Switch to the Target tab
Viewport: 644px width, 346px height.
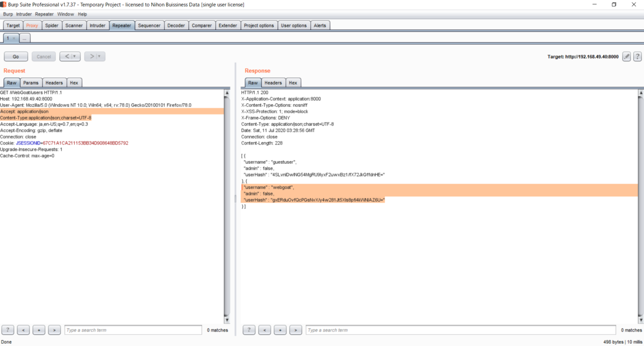[x=13, y=25]
